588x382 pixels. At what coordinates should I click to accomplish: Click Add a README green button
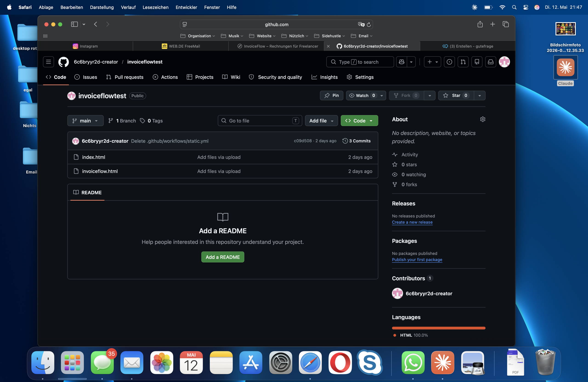point(223,257)
